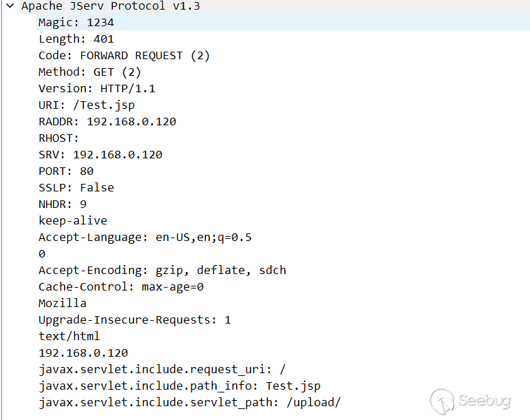Select the empty RHOST field row
This screenshot has height=420, width=530.
click(59, 138)
